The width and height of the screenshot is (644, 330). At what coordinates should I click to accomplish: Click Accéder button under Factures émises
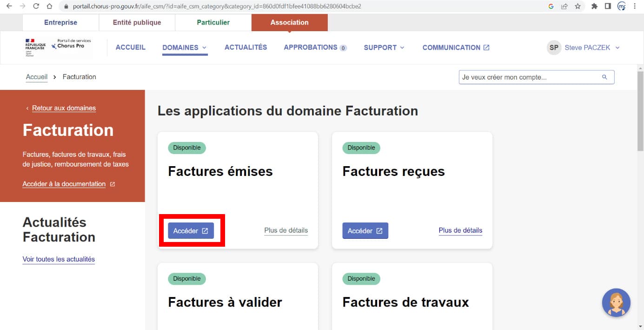point(191,231)
